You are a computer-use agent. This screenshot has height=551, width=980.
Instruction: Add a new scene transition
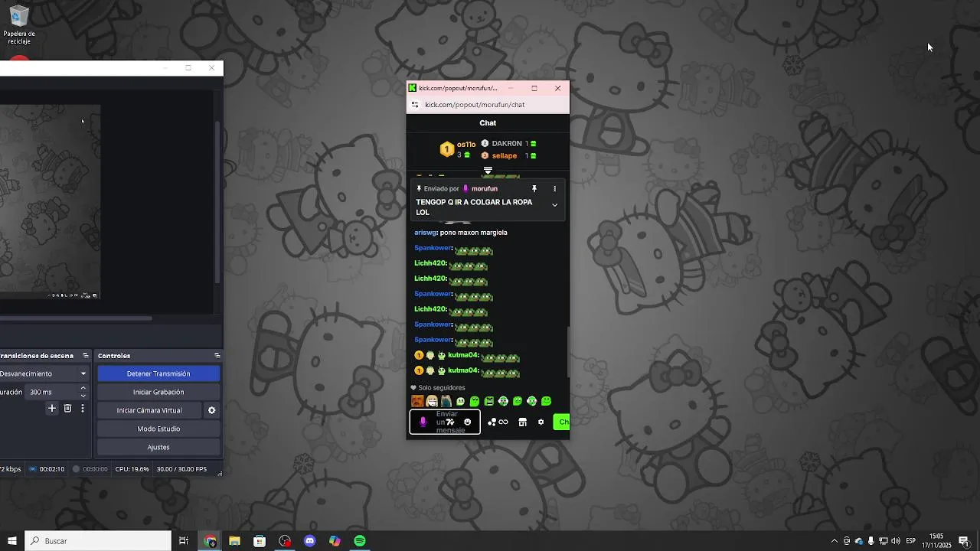click(52, 409)
